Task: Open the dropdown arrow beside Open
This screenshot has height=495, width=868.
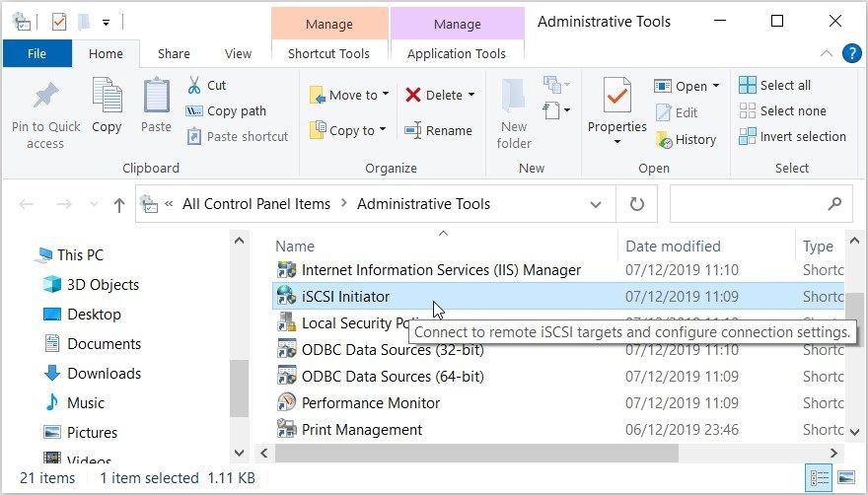Action: pos(716,85)
